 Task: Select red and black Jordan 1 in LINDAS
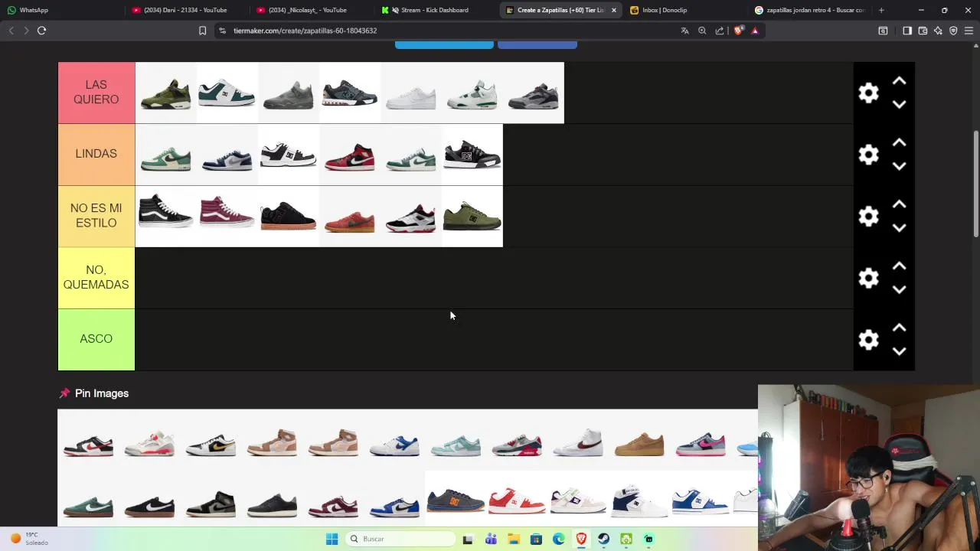pos(350,155)
